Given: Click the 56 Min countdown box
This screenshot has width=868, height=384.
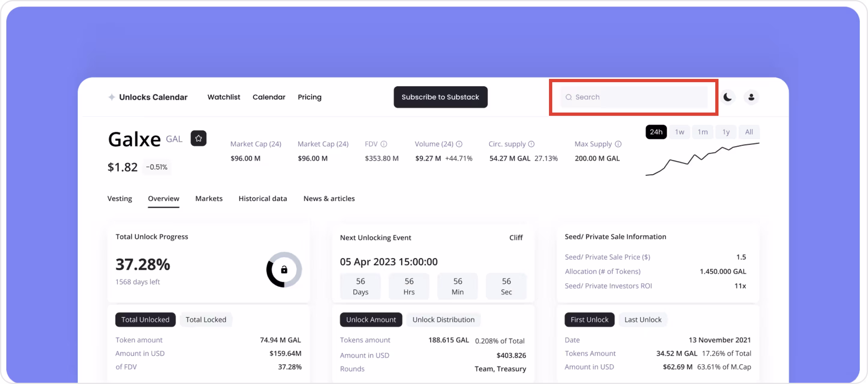Looking at the screenshot, I should point(457,286).
